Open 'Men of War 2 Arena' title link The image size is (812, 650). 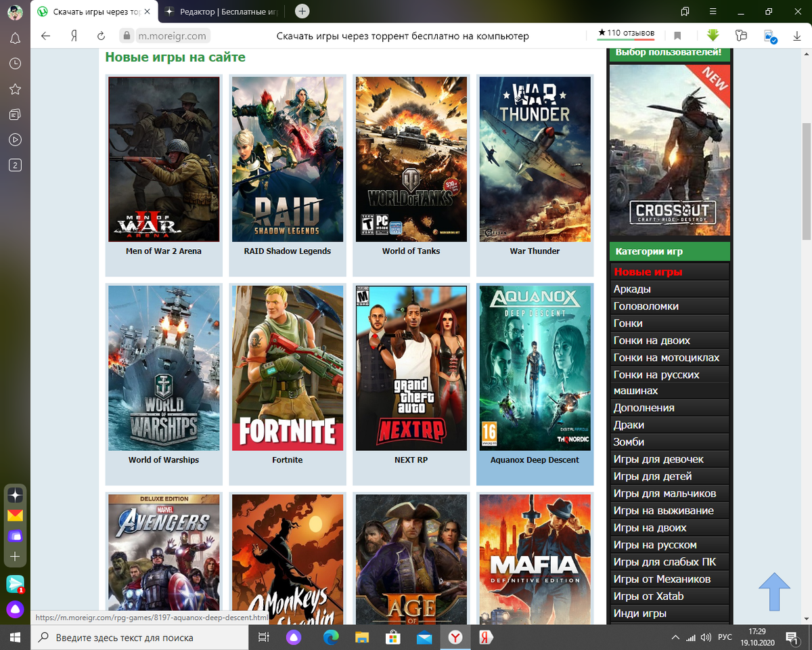point(164,251)
